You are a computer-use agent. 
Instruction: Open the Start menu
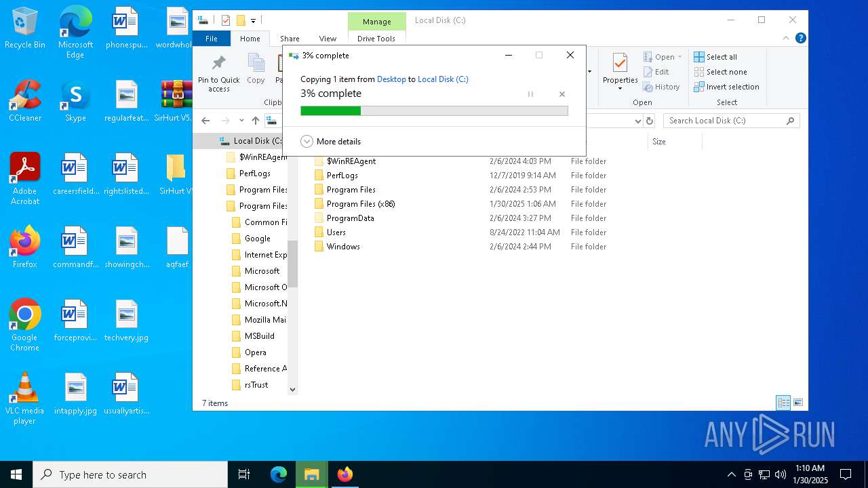pyautogui.click(x=16, y=474)
